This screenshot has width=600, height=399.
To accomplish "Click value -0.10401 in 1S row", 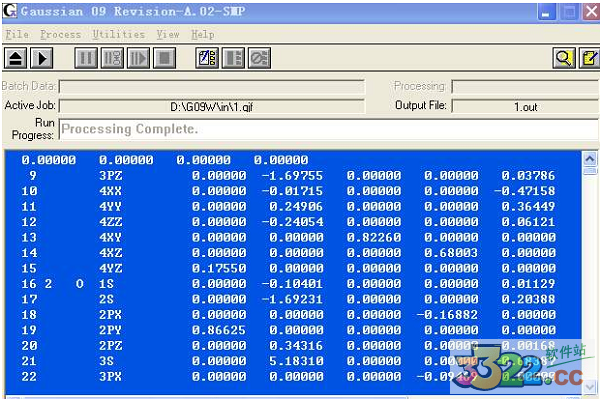I will click(292, 284).
